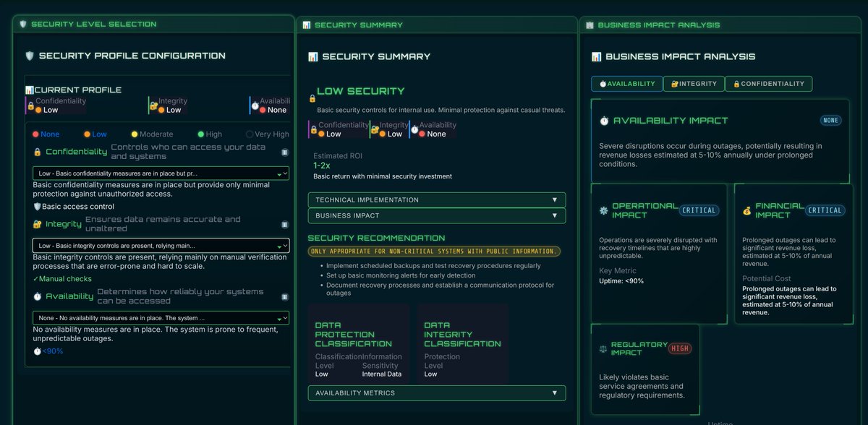This screenshot has width=868, height=425.
Task: Click the checkmark beside Manual checks
Action: click(36, 279)
